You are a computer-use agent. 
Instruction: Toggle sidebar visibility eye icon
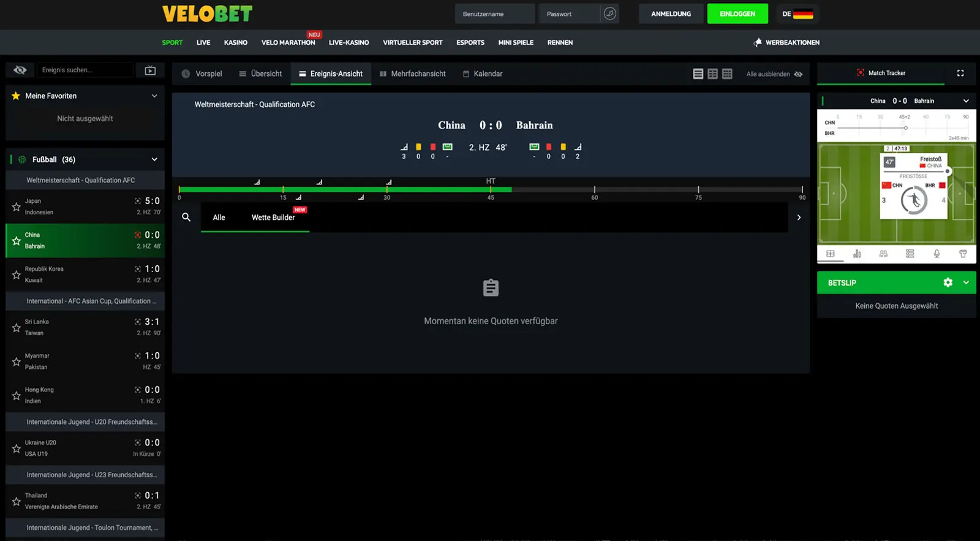pos(20,70)
